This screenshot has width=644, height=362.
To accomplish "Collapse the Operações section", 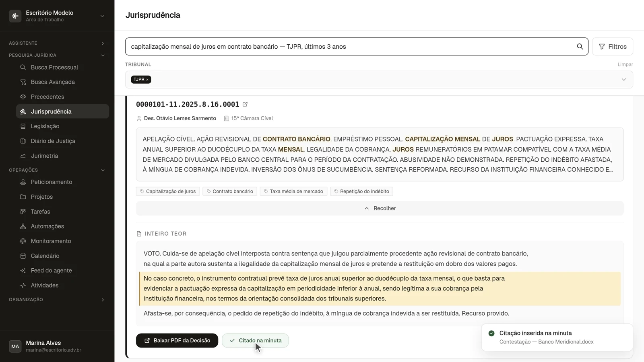I will (103, 170).
